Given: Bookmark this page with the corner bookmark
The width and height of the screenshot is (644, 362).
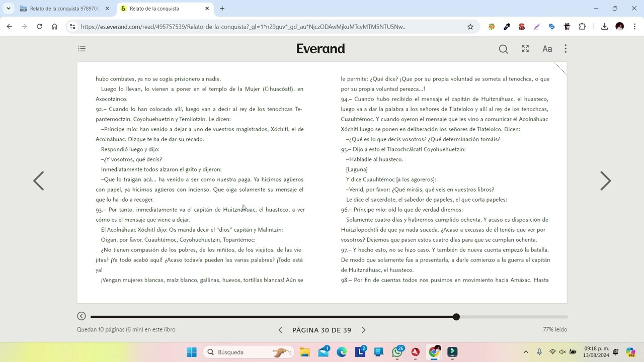Looking at the screenshot, I should 560,68.
